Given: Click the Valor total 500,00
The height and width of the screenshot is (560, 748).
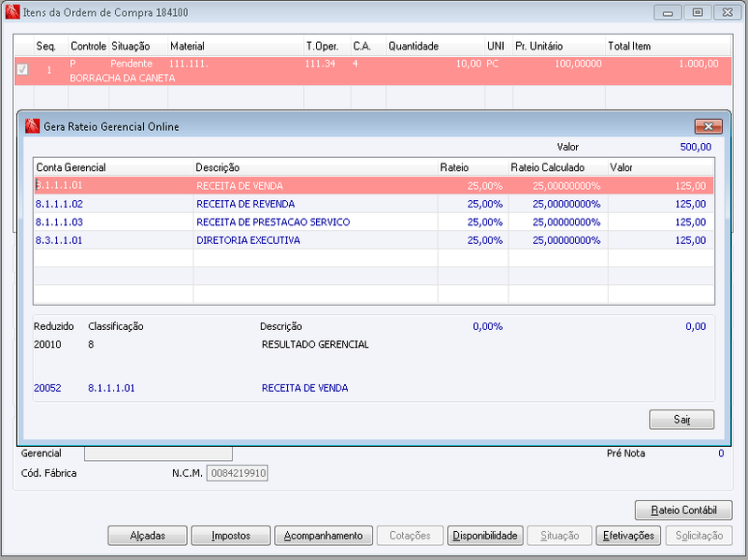Looking at the screenshot, I should [x=695, y=147].
